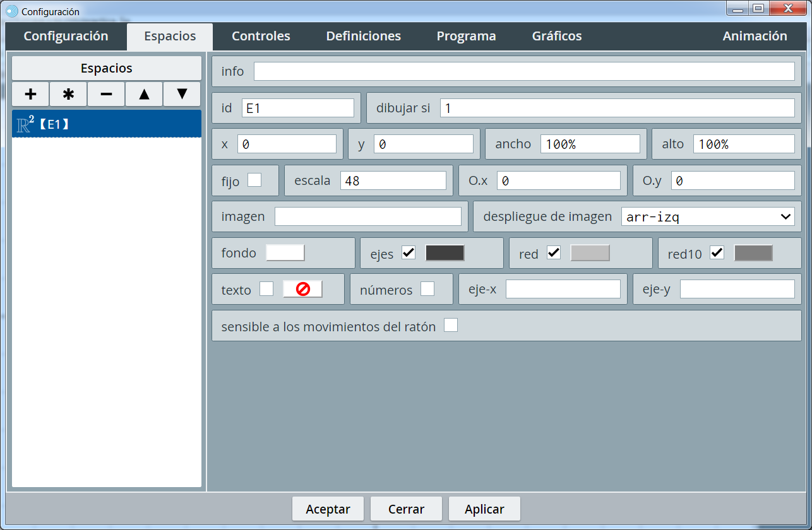Enable the fijo checkbox

[x=254, y=180]
